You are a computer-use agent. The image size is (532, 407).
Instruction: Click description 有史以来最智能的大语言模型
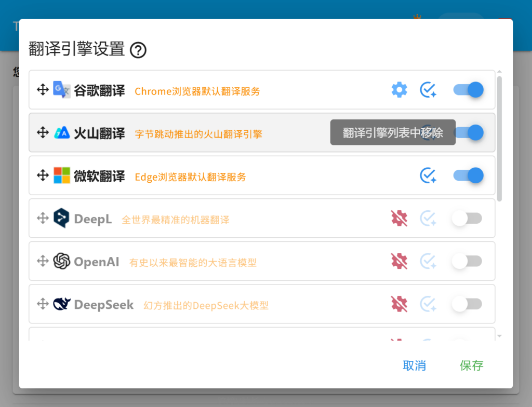click(193, 263)
